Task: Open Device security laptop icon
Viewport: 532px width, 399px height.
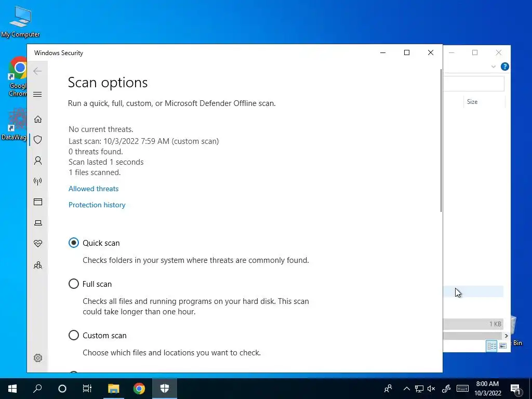Action: pyautogui.click(x=37, y=223)
